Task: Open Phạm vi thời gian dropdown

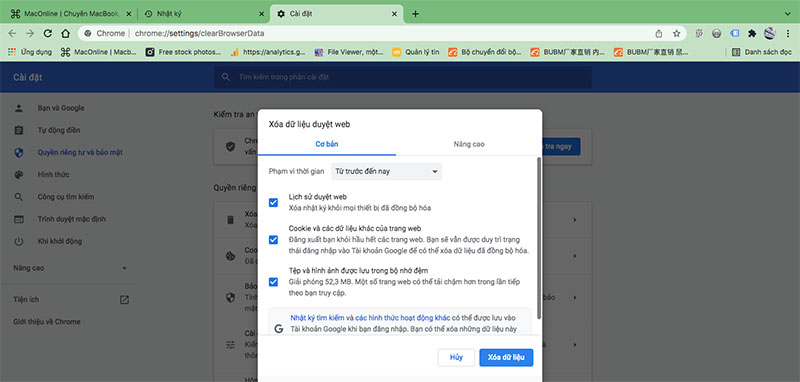Action: [386, 171]
